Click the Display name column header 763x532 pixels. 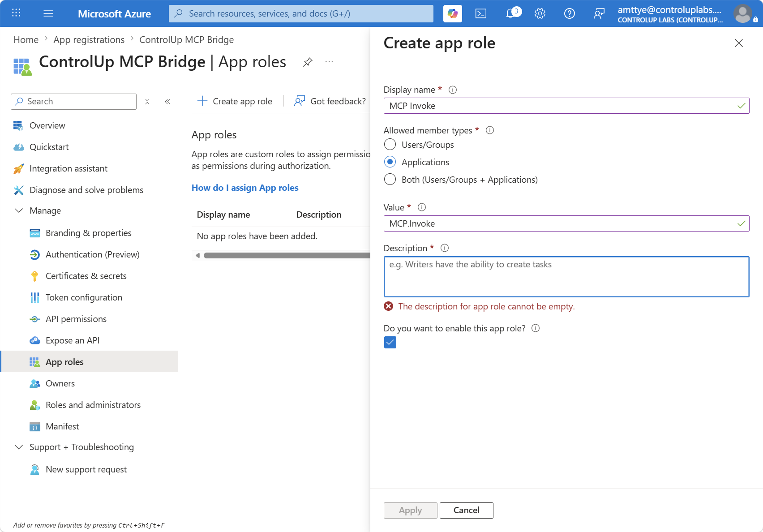(223, 215)
